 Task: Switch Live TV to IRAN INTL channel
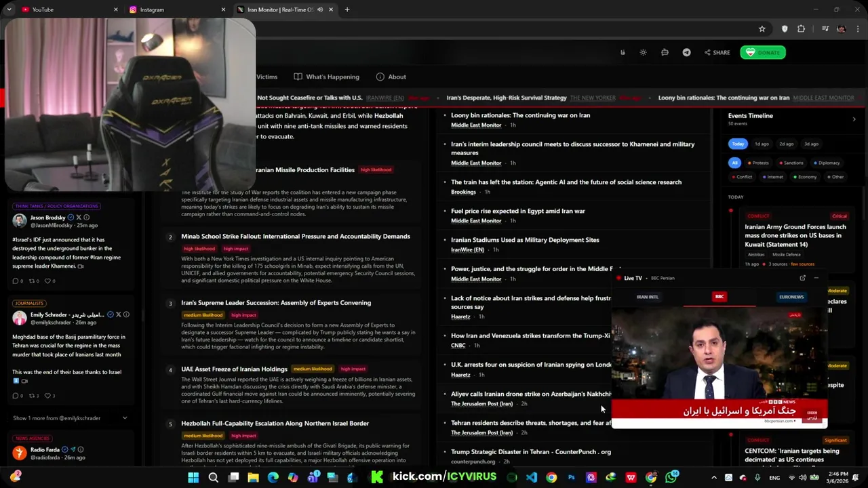(647, 297)
